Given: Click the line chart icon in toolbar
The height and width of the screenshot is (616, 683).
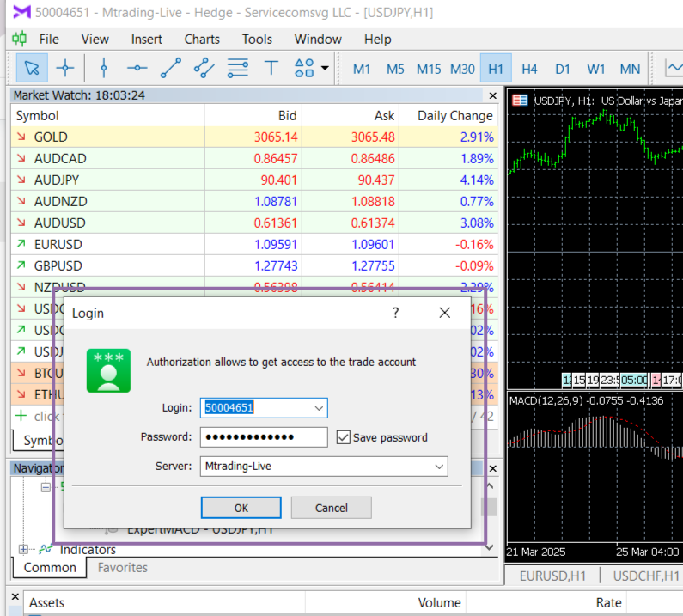Looking at the screenshot, I should pyautogui.click(x=674, y=68).
